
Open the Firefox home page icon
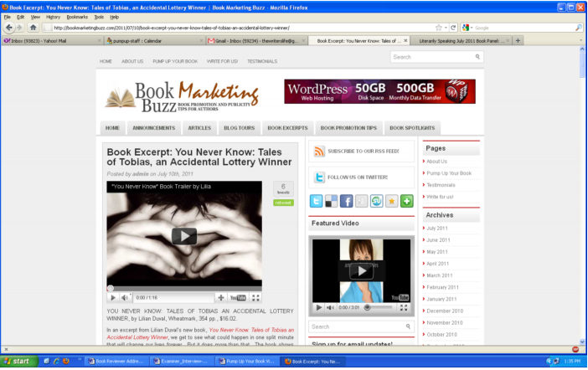33,28
